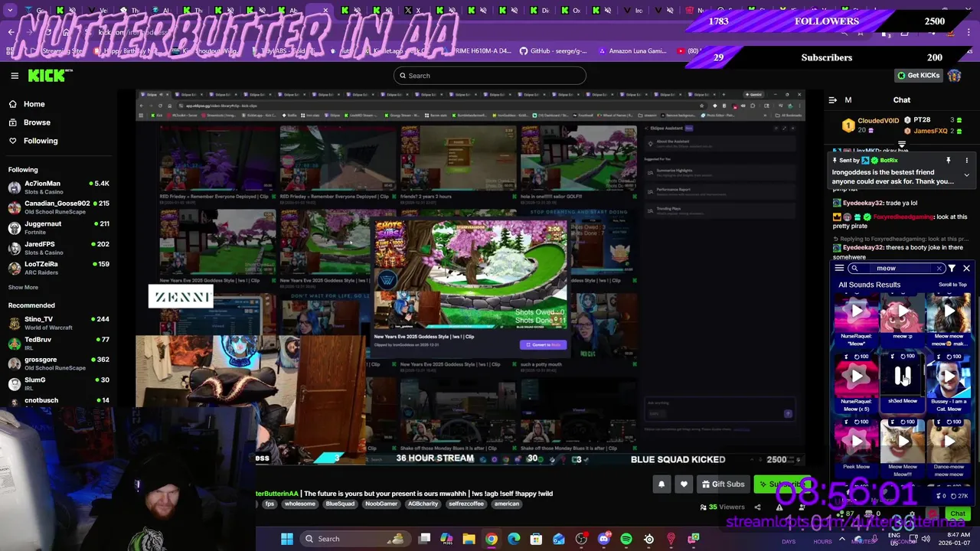Open the sound filter funnel
The image size is (980, 551).
[x=952, y=269]
